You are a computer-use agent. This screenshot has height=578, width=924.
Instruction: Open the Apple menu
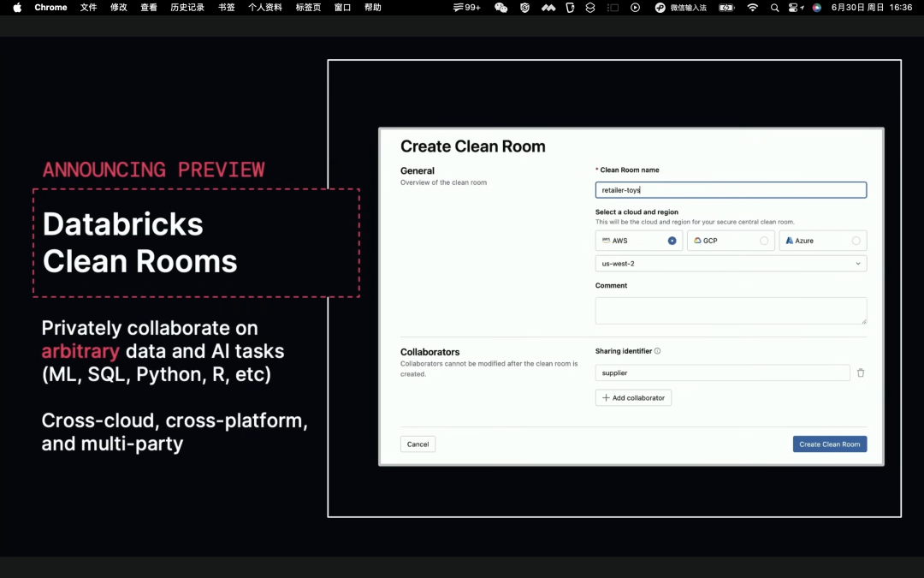click(17, 8)
